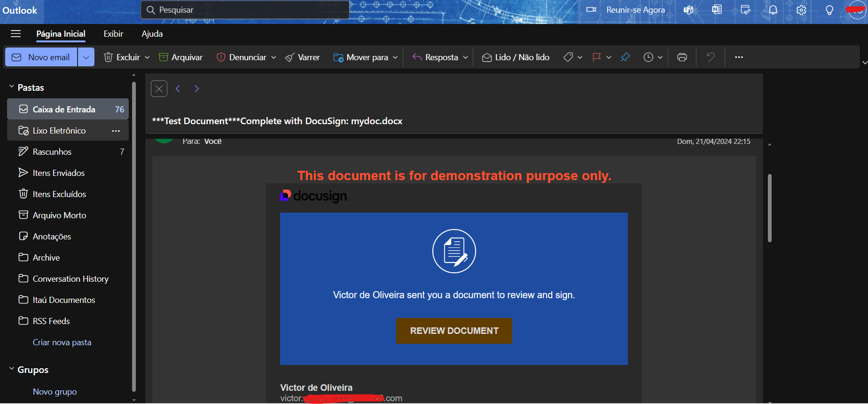Click the Novo email button
Image resolution: width=868 pixels, height=404 pixels.
pyautogui.click(x=41, y=57)
